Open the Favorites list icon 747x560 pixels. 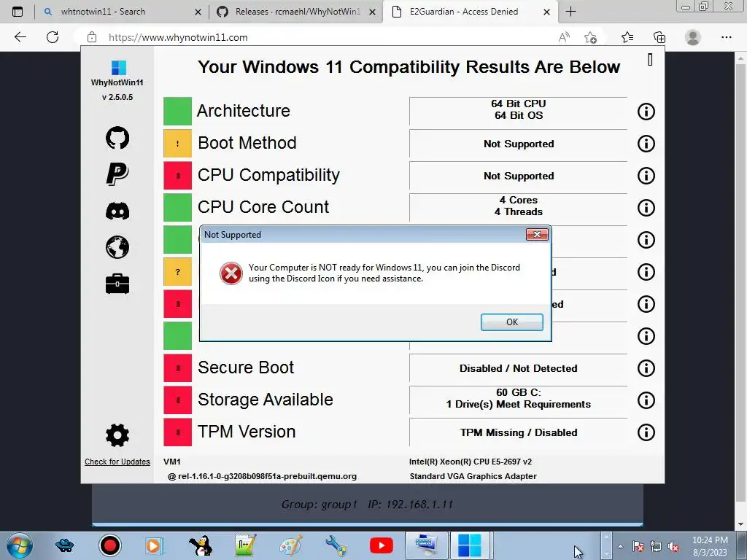(x=627, y=37)
